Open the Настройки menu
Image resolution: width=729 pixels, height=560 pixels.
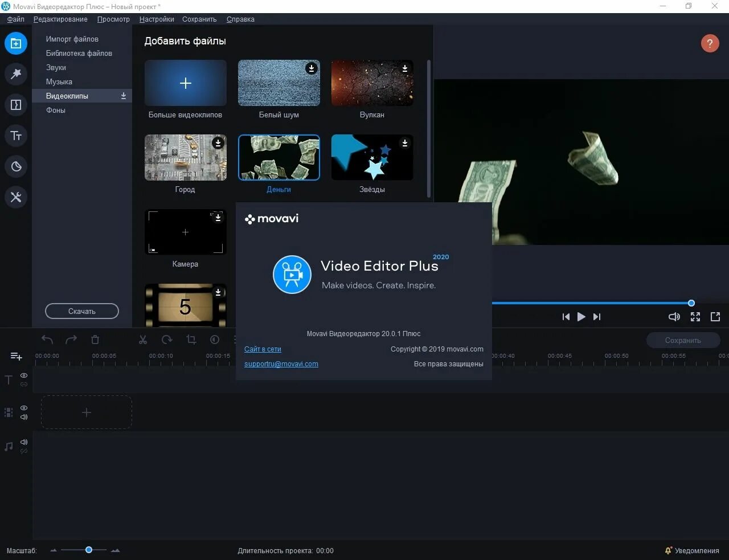point(157,19)
